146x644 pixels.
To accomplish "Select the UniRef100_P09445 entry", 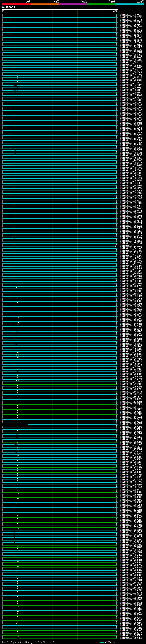I will 131,163.
